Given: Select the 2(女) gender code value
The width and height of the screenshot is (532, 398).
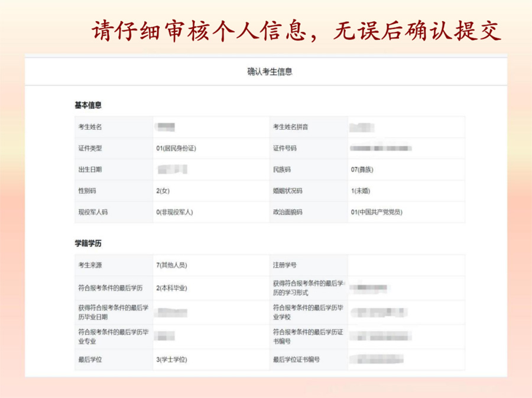Looking at the screenshot, I should click(x=163, y=191).
